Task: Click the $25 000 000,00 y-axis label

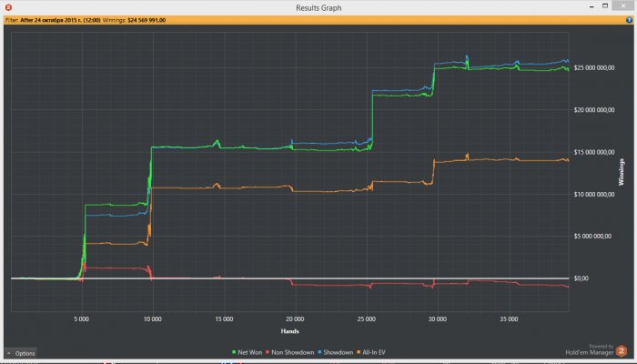Action: (594, 68)
